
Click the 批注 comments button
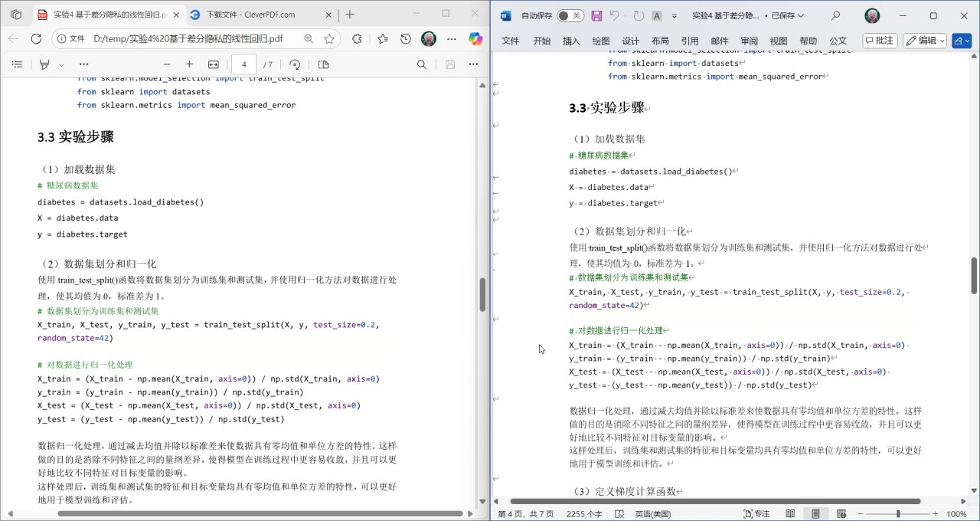pos(880,41)
